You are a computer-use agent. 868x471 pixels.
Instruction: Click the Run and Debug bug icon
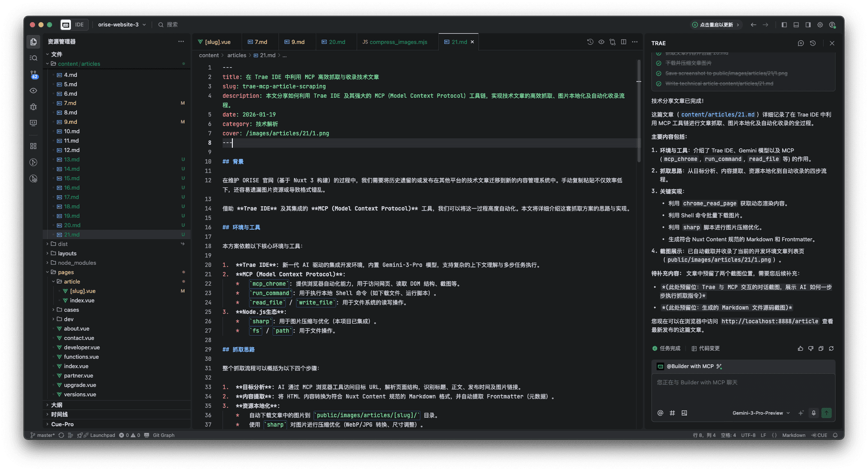(x=33, y=107)
